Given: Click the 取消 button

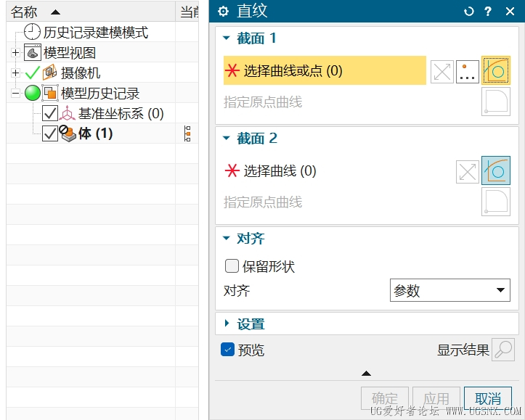Looking at the screenshot, I should tap(488, 398).
